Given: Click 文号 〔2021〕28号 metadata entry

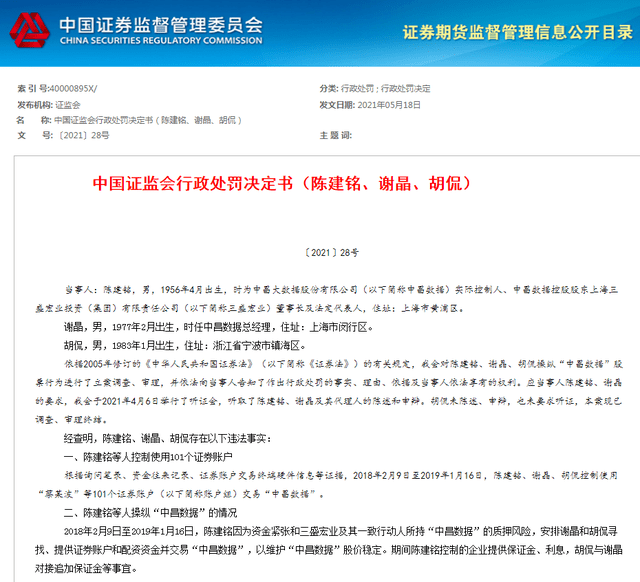Looking at the screenshot, I should coord(63,135).
